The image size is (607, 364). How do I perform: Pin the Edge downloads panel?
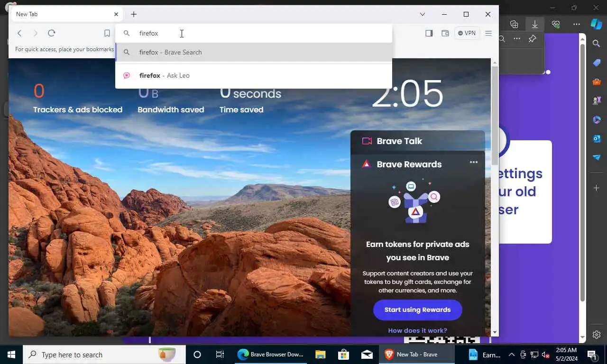[533, 39]
